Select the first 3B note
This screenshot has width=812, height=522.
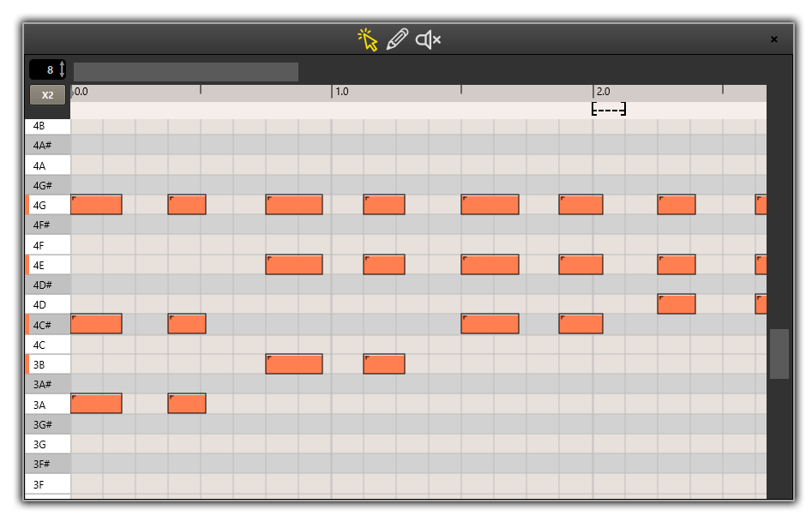pyautogui.click(x=294, y=363)
